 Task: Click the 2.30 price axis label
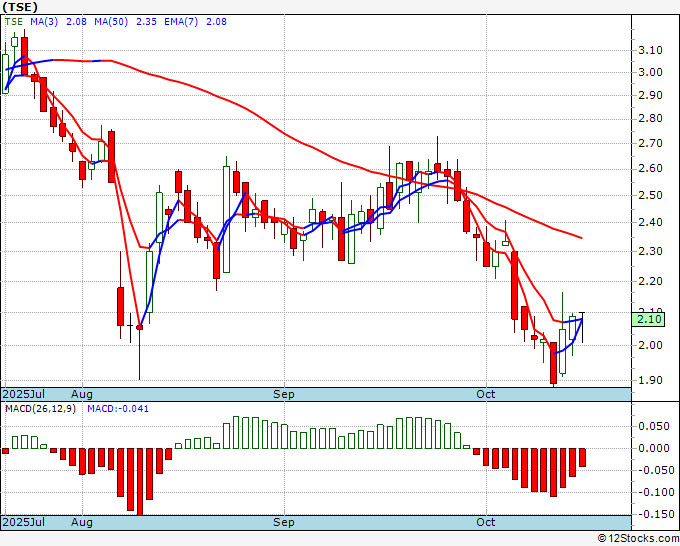pos(651,251)
